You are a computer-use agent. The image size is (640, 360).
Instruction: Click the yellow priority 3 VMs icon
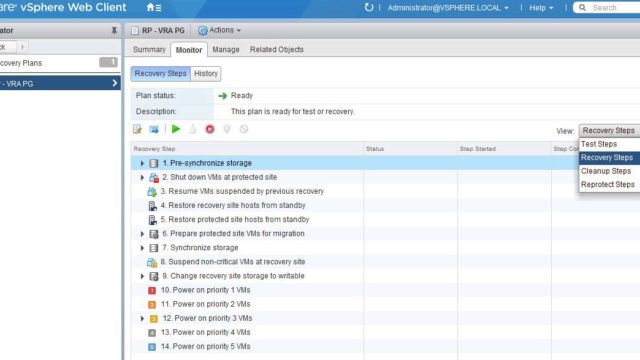pos(153,319)
